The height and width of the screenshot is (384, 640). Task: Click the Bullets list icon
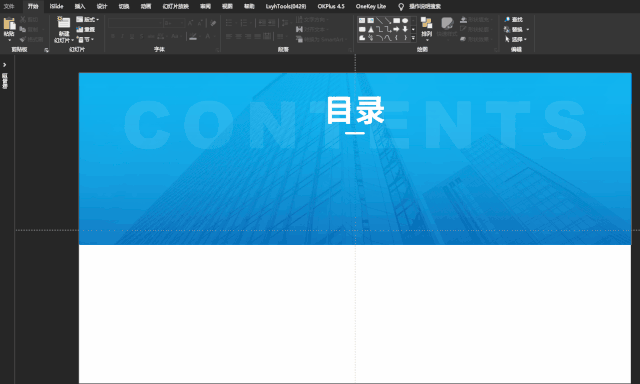pyautogui.click(x=229, y=22)
